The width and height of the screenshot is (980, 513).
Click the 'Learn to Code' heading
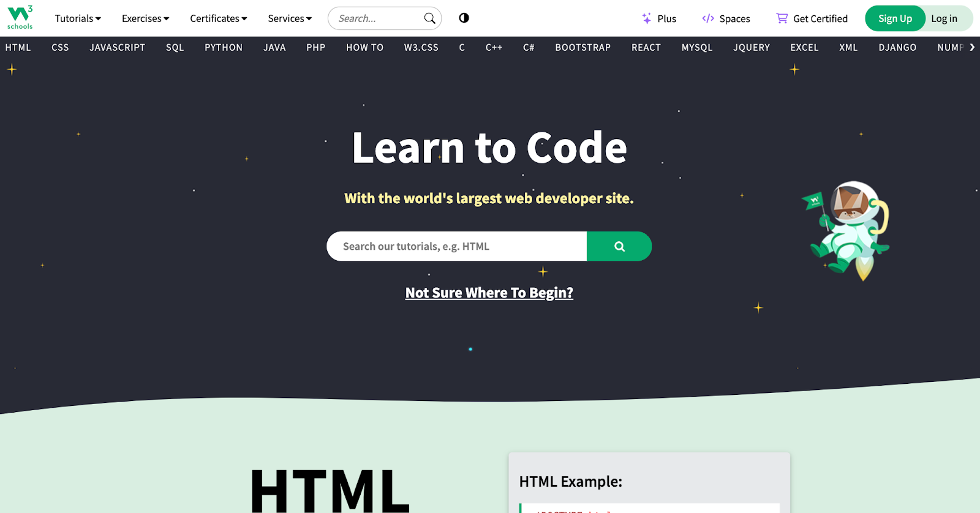[x=489, y=148]
